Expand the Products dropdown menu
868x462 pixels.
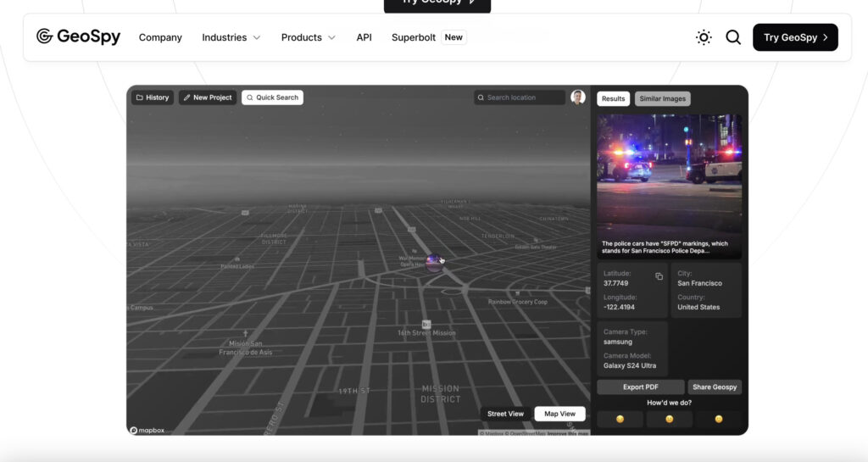pos(308,37)
